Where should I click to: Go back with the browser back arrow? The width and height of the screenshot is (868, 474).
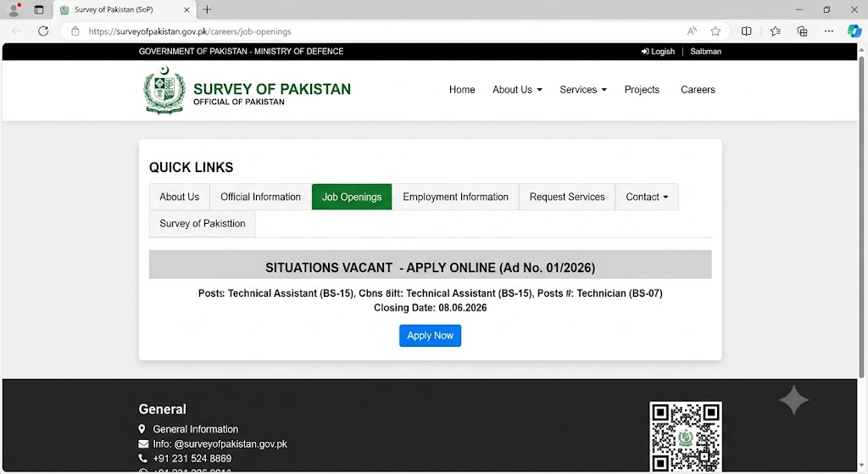coord(17,31)
